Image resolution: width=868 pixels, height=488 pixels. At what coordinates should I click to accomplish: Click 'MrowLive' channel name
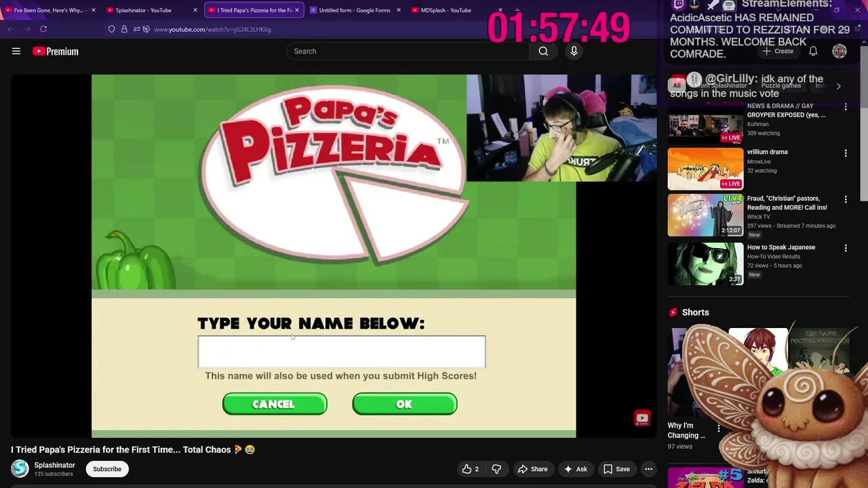click(x=759, y=162)
